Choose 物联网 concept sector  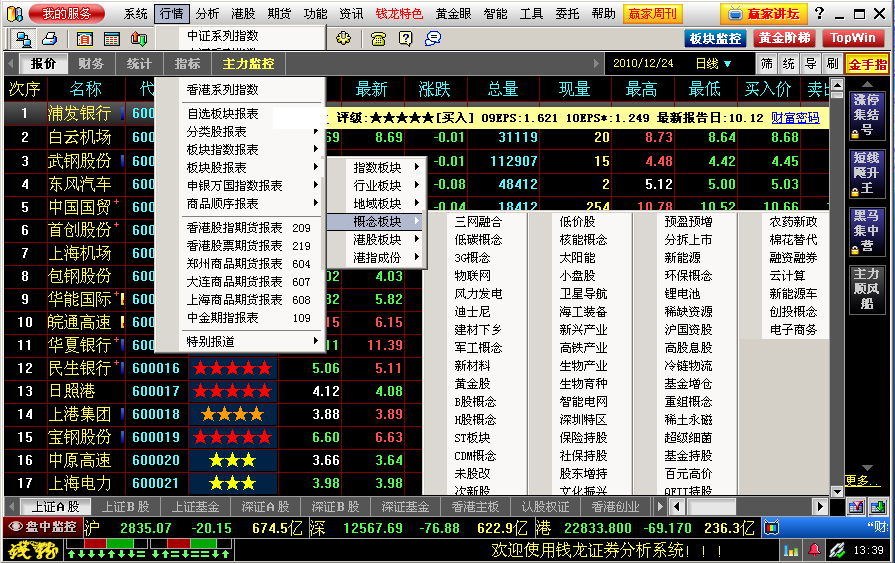(x=473, y=276)
